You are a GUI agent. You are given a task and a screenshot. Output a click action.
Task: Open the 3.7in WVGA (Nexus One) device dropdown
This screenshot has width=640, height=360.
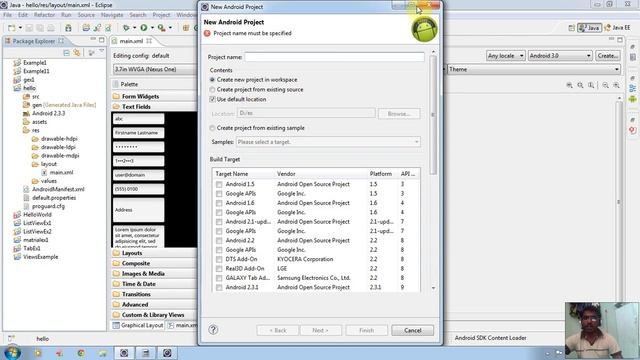pos(155,69)
